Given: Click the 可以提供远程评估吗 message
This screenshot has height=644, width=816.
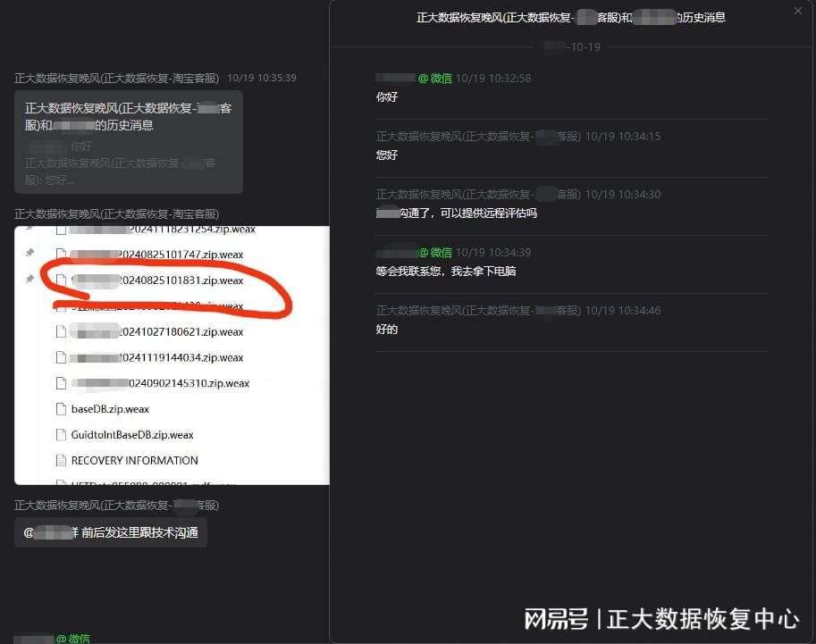Looking at the screenshot, I should coord(457,213).
